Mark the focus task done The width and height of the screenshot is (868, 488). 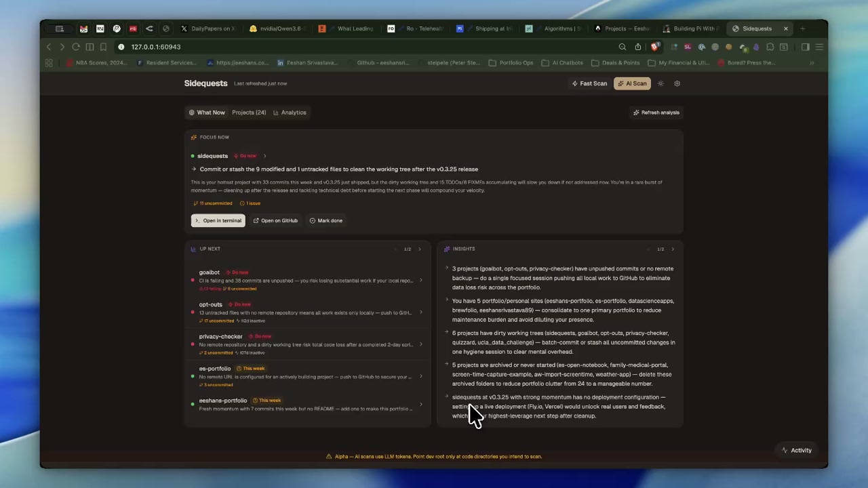(326, 220)
